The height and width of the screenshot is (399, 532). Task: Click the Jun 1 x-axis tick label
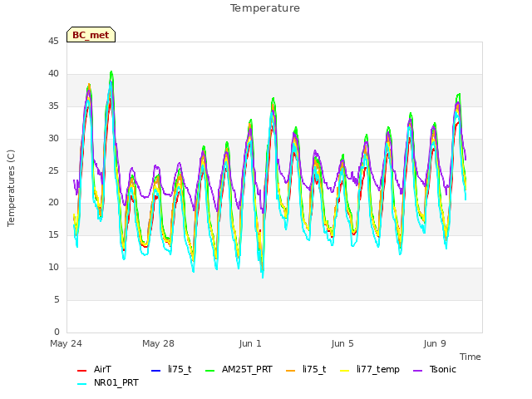pos(250,343)
